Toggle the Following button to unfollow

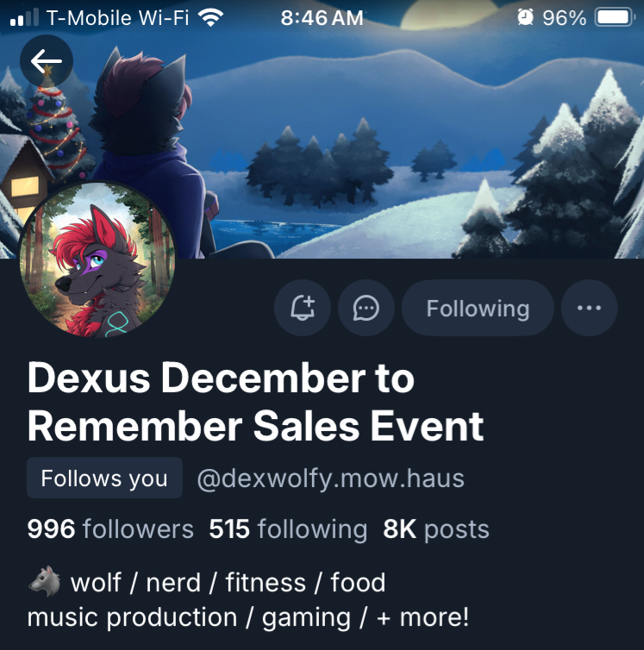point(478,308)
